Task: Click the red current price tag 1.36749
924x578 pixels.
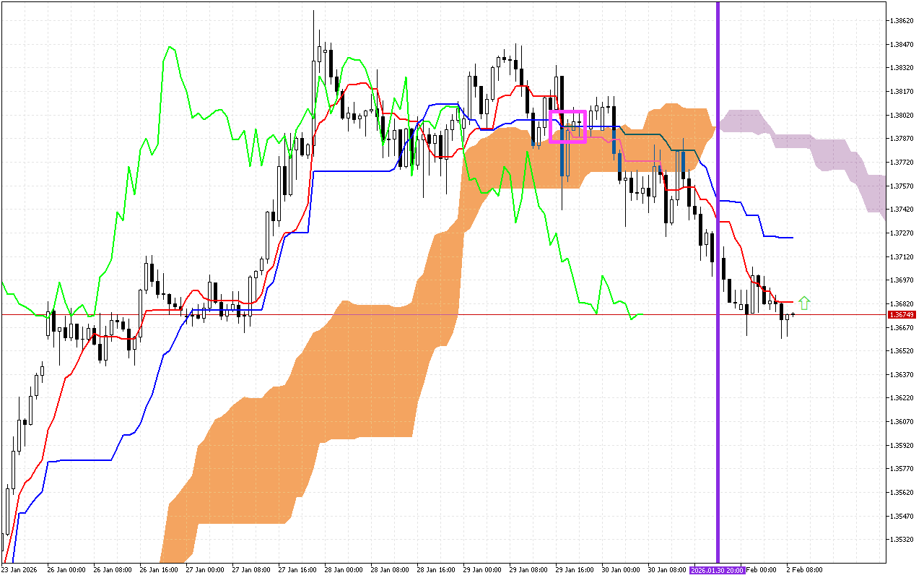Action: tap(902, 314)
